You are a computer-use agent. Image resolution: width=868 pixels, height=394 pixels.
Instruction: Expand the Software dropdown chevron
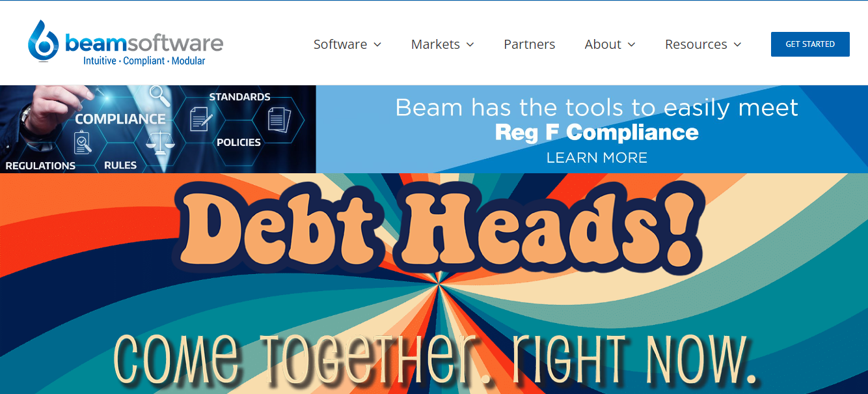click(x=377, y=45)
